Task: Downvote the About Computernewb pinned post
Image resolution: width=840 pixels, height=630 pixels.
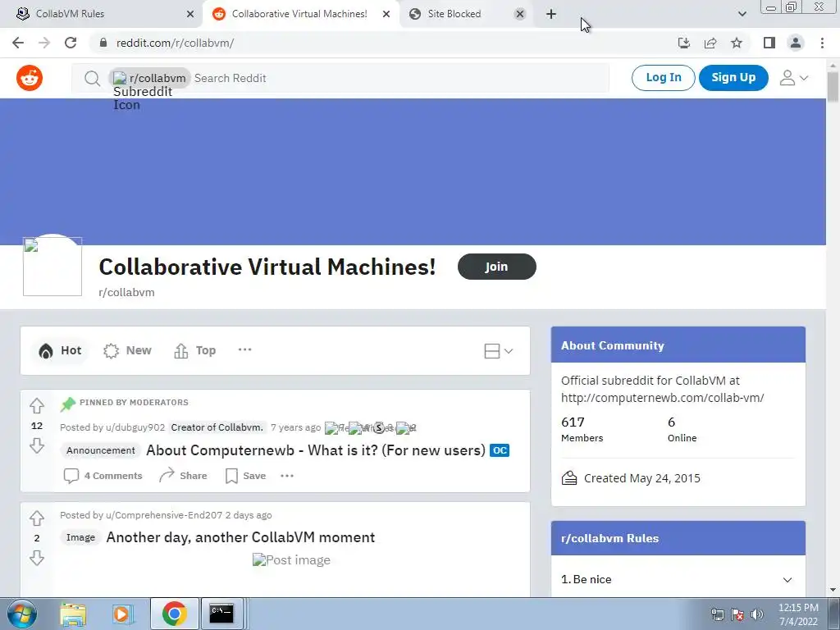Action: (36, 445)
